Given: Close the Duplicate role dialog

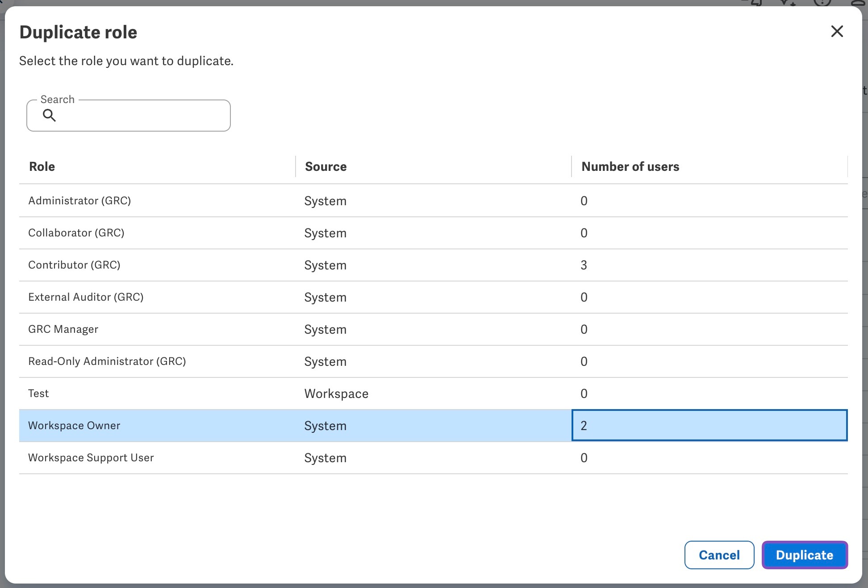Looking at the screenshot, I should click(837, 31).
